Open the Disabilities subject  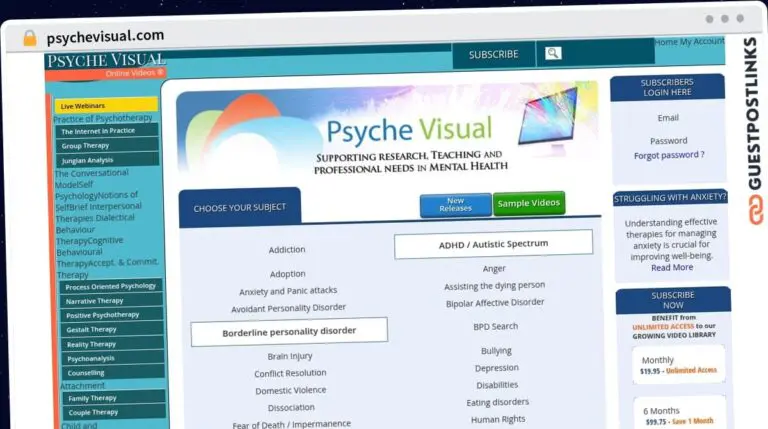click(497, 385)
